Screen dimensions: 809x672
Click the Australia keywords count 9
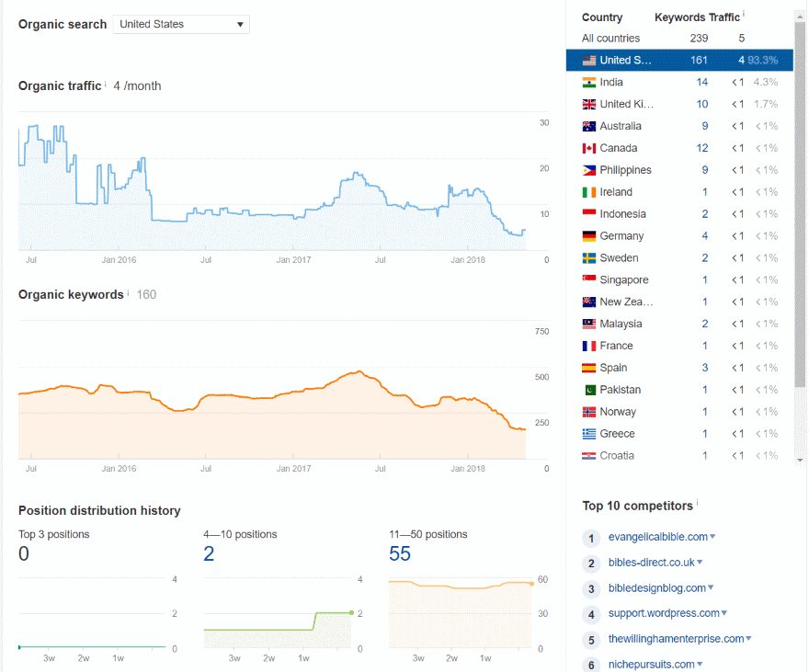click(x=705, y=126)
